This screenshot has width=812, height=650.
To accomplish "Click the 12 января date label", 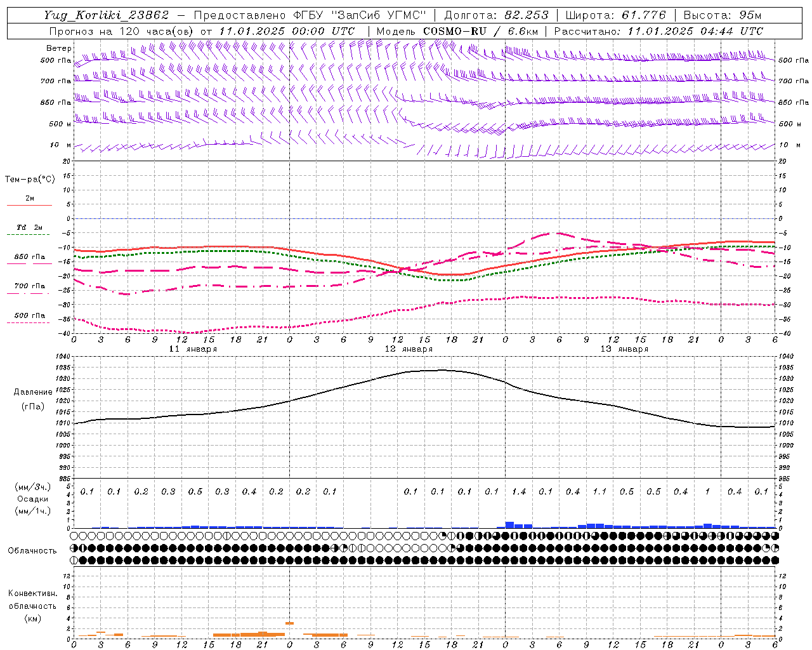I will tap(409, 349).
